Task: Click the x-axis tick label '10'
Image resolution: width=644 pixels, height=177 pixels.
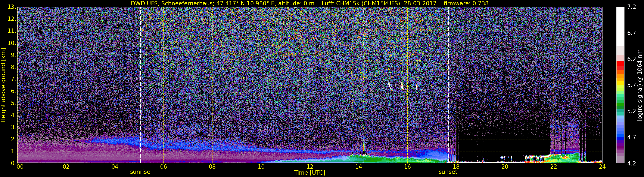Action: tap(261, 167)
